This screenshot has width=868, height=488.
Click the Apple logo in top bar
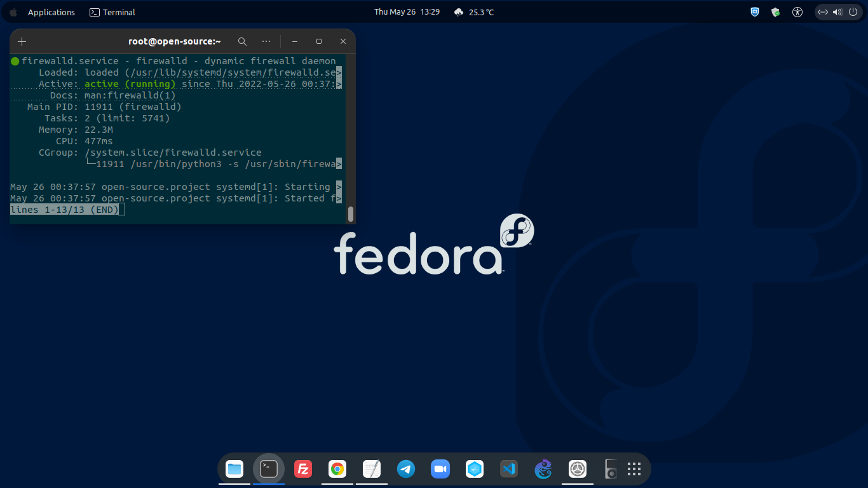click(13, 12)
